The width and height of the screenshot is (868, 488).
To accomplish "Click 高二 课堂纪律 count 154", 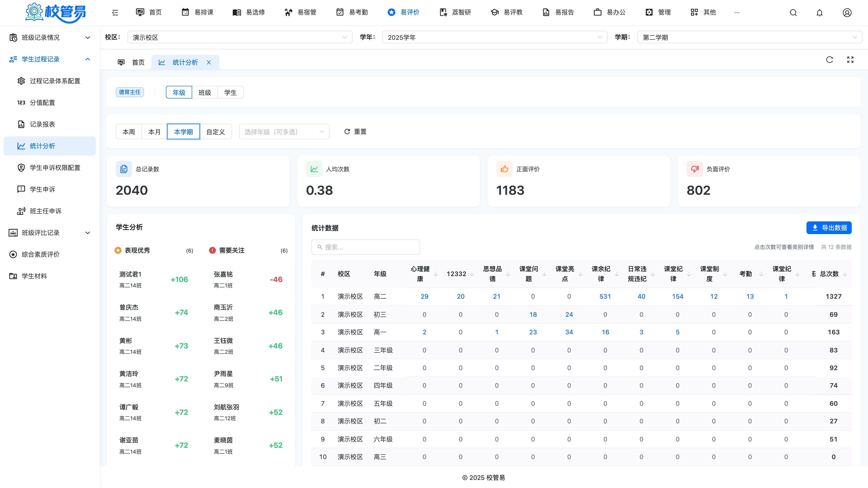I will pyautogui.click(x=678, y=296).
